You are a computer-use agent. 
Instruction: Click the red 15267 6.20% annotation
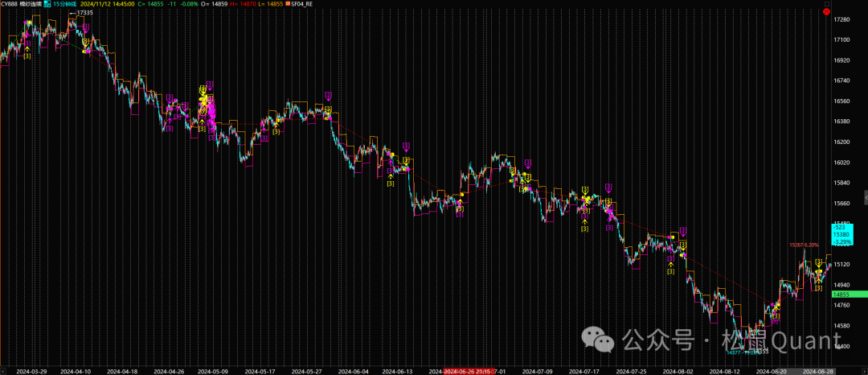pyautogui.click(x=804, y=245)
